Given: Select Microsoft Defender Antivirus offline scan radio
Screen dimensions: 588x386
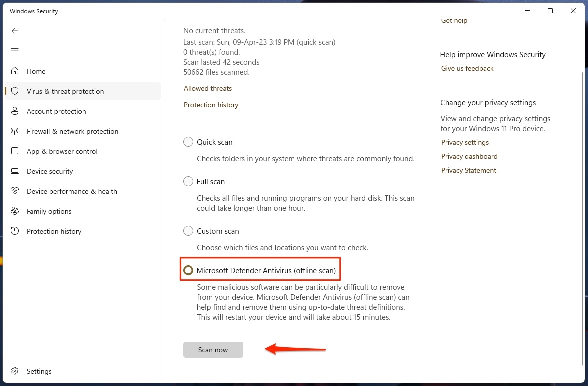Looking at the screenshot, I should coord(188,270).
